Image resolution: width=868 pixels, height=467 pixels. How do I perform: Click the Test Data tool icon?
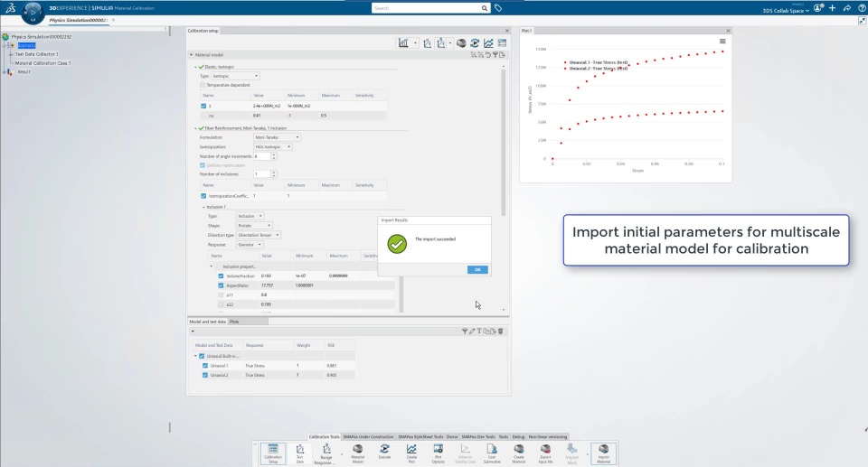click(300, 453)
